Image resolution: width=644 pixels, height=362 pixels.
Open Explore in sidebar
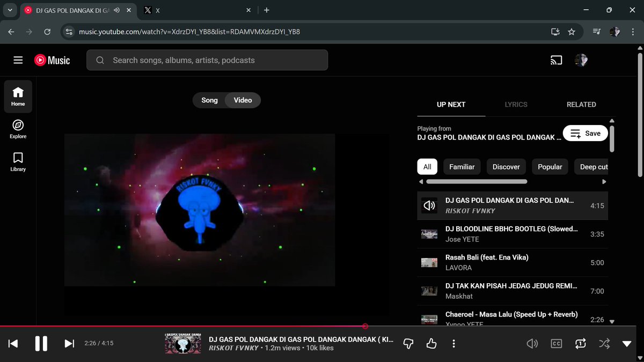tap(18, 129)
